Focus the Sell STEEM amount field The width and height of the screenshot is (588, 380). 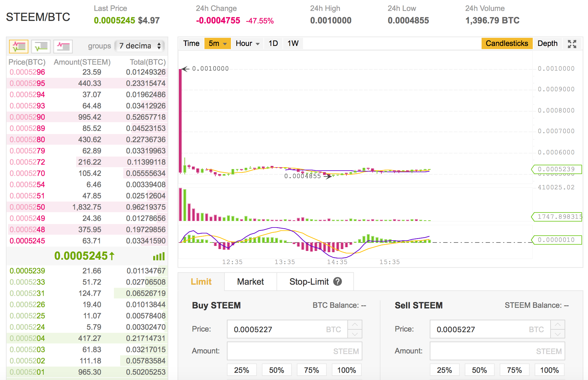click(x=497, y=351)
